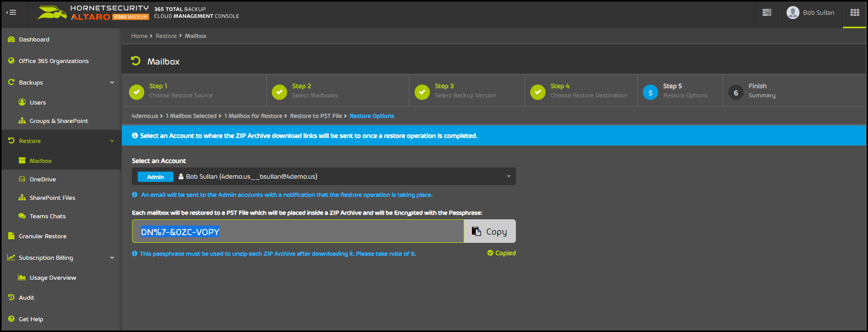Click the Restore history icon in sidebar

11,140
